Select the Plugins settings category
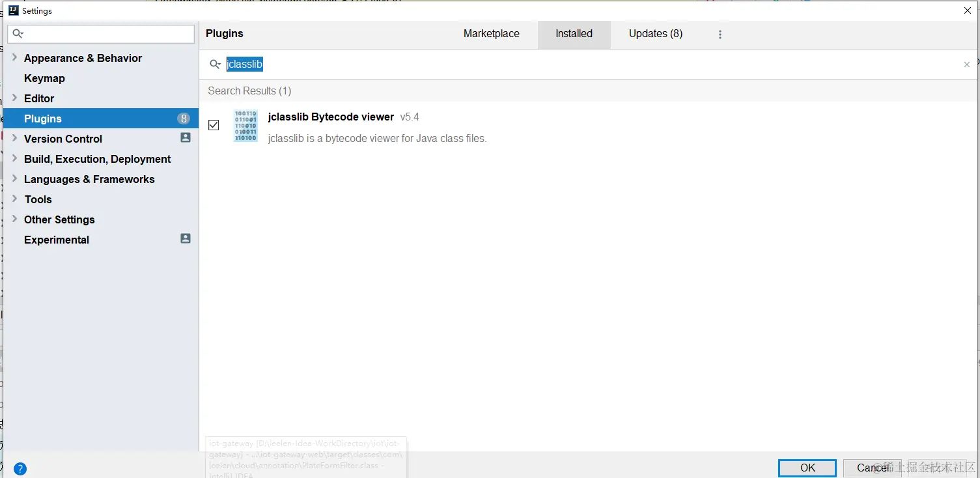980x478 pixels. 101,119
